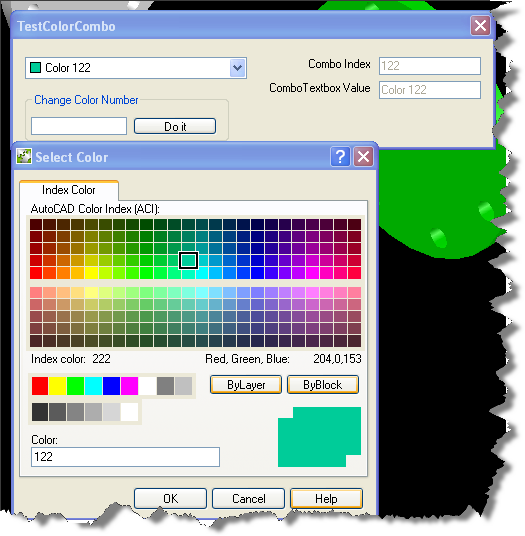
Task: Click the teal swatch beside Color 122 combo text
Action: point(36,68)
